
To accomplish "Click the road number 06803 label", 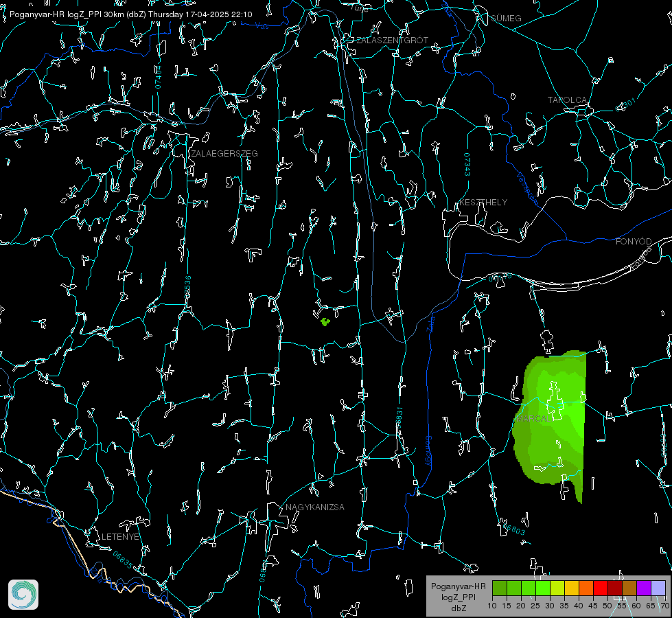I will point(513,528).
